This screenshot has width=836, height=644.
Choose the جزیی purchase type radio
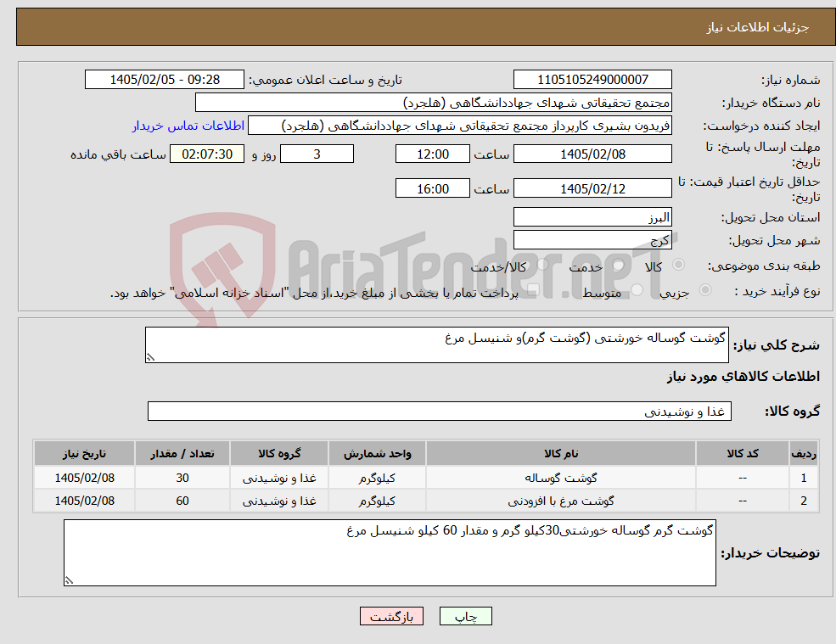pyautogui.click(x=704, y=290)
